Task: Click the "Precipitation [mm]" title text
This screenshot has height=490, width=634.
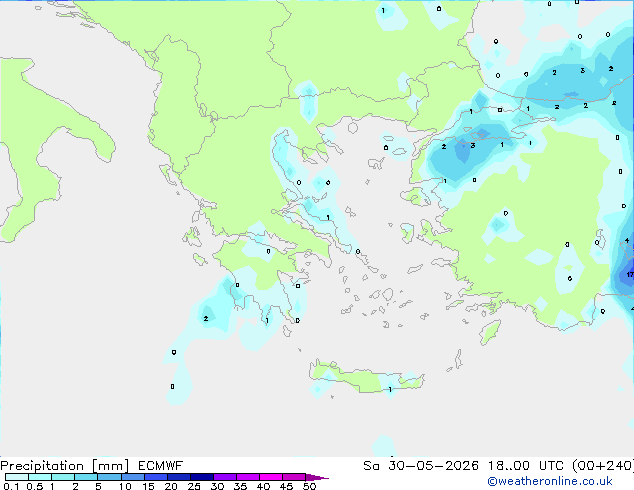Action: [x=64, y=466]
